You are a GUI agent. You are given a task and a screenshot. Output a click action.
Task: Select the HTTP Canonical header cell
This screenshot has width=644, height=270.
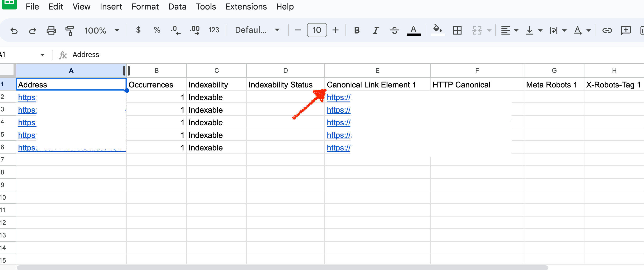pyautogui.click(x=477, y=84)
